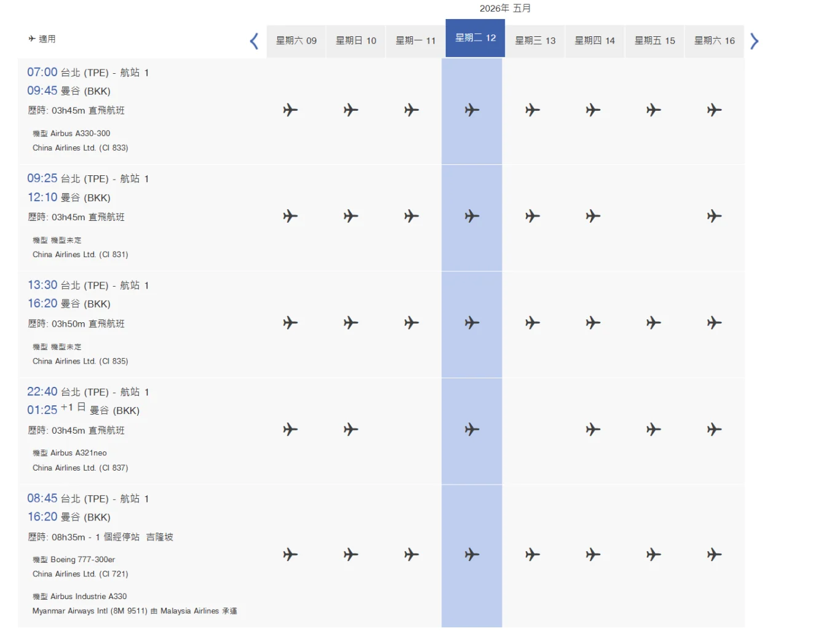Click CI 837 plane icon for Saturday 16

coord(714,429)
